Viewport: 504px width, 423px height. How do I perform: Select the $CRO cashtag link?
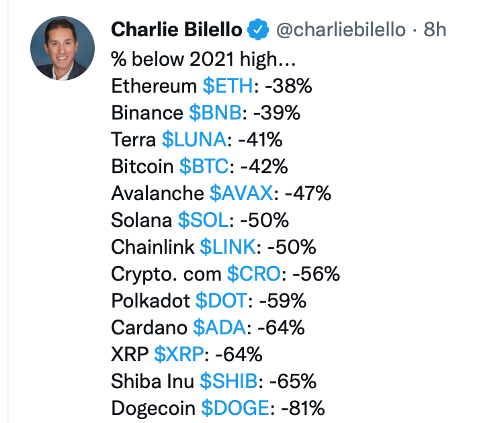coord(254,274)
